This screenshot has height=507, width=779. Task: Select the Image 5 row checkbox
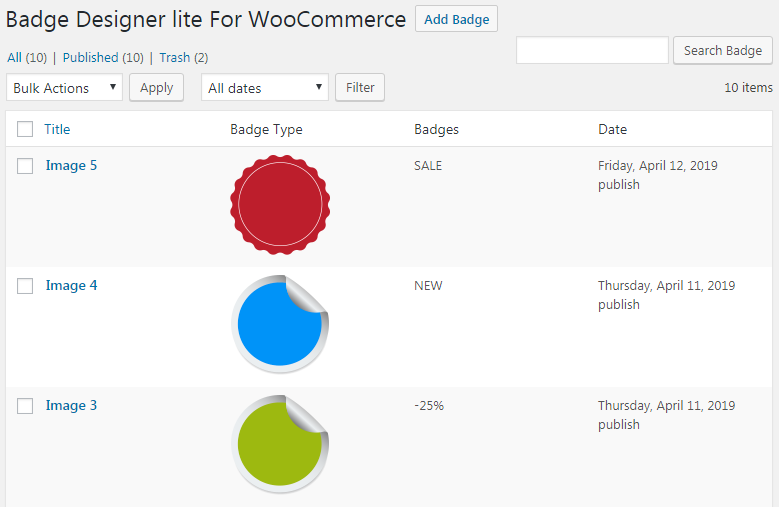pos(25,166)
